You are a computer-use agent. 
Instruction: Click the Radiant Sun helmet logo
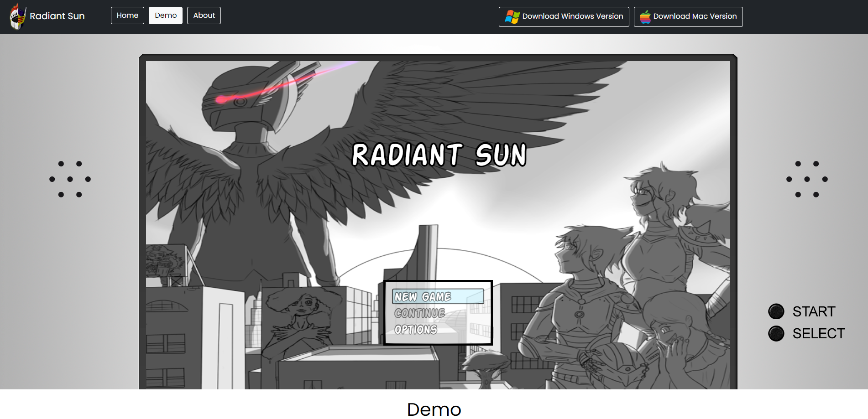click(x=18, y=16)
